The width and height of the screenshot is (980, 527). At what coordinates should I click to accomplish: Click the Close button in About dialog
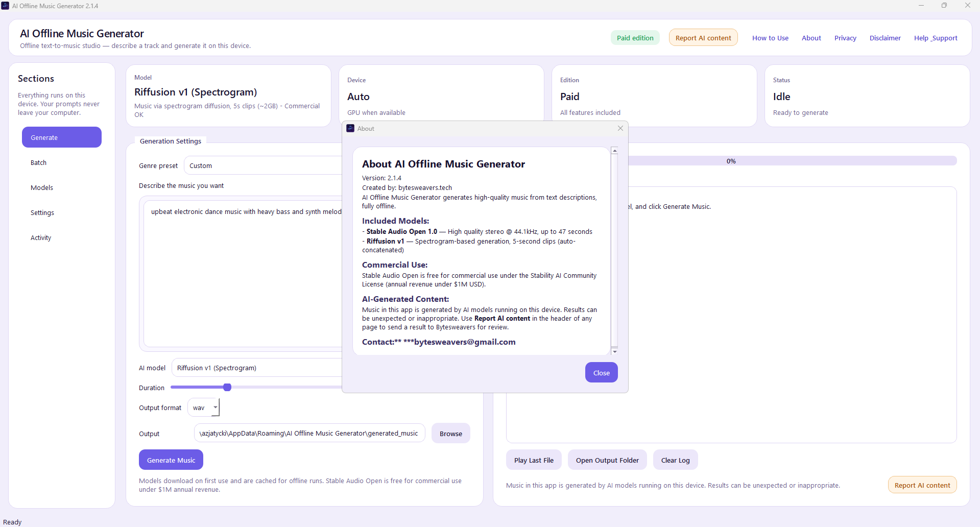tap(601, 373)
